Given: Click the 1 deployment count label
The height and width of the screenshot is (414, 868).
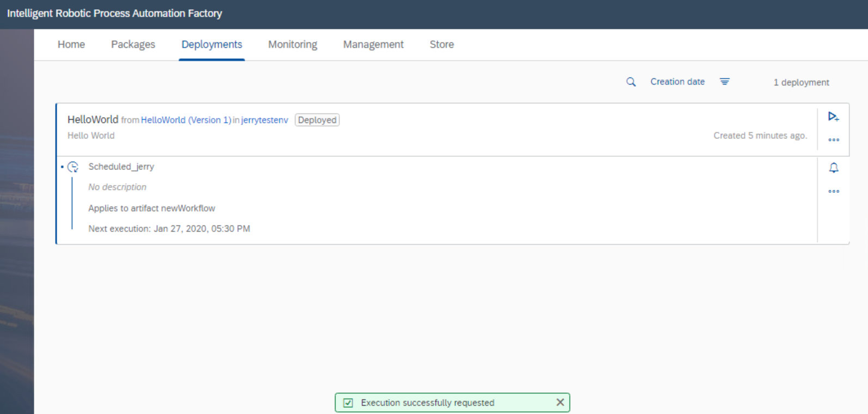Looking at the screenshot, I should [x=802, y=82].
